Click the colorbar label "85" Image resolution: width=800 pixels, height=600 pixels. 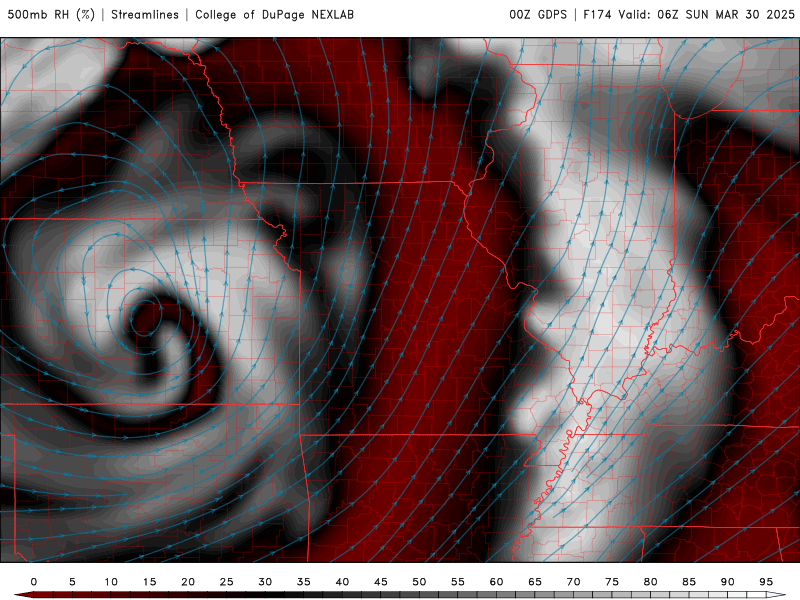click(x=689, y=582)
